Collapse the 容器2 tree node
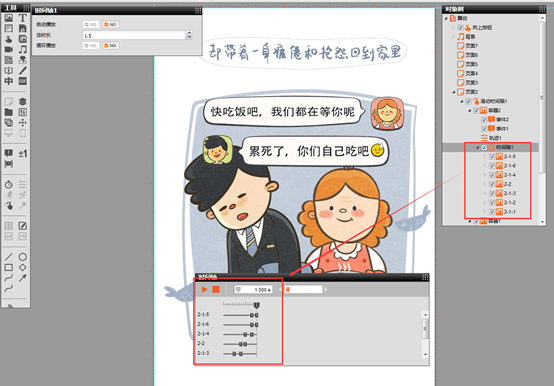The image size is (554, 386). [x=470, y=111]
